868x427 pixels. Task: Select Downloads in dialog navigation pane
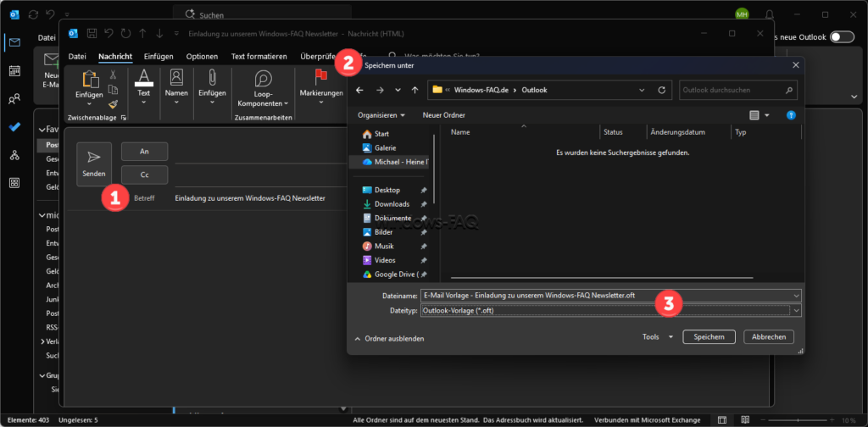pyautogui.click(x=392, y=204)
